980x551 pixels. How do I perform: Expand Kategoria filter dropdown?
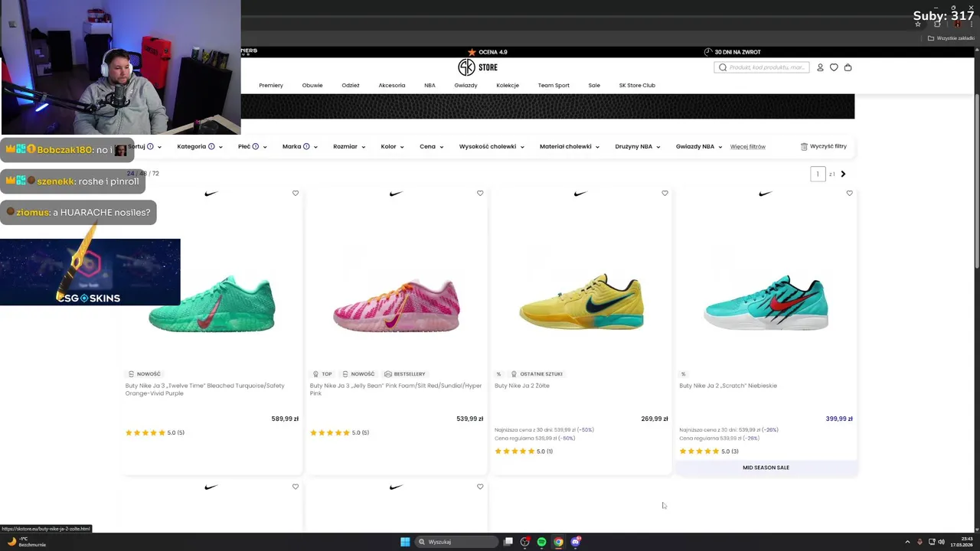pyautogui.click(x=199, y=146)
